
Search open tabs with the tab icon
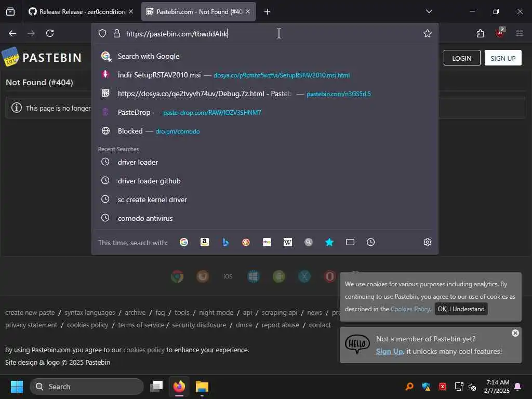pyautogui.click(x=350, y=242)
